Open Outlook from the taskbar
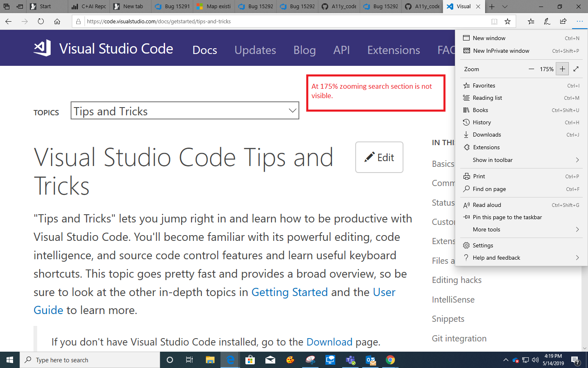The image size is (588, 368). (370, 360)
